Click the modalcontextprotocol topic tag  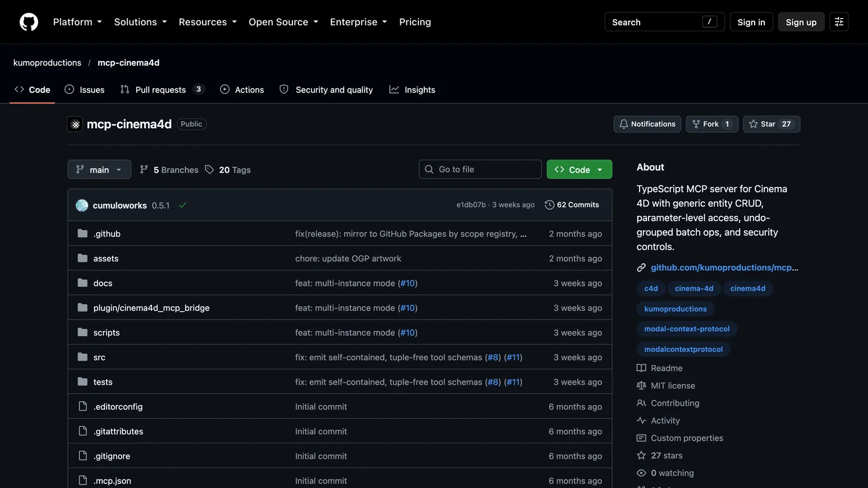tap(684, 349)
